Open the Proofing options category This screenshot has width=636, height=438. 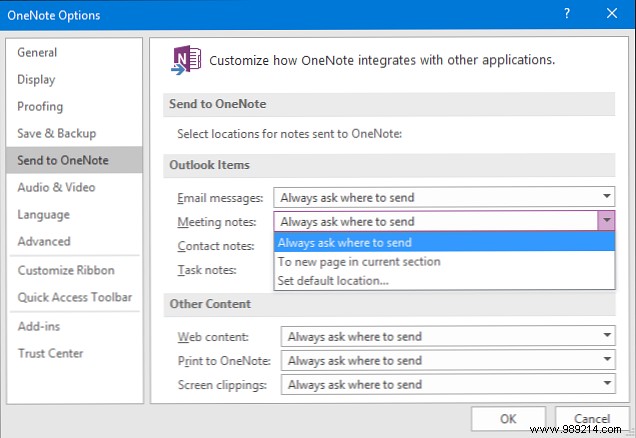click(x=75, y=107)
